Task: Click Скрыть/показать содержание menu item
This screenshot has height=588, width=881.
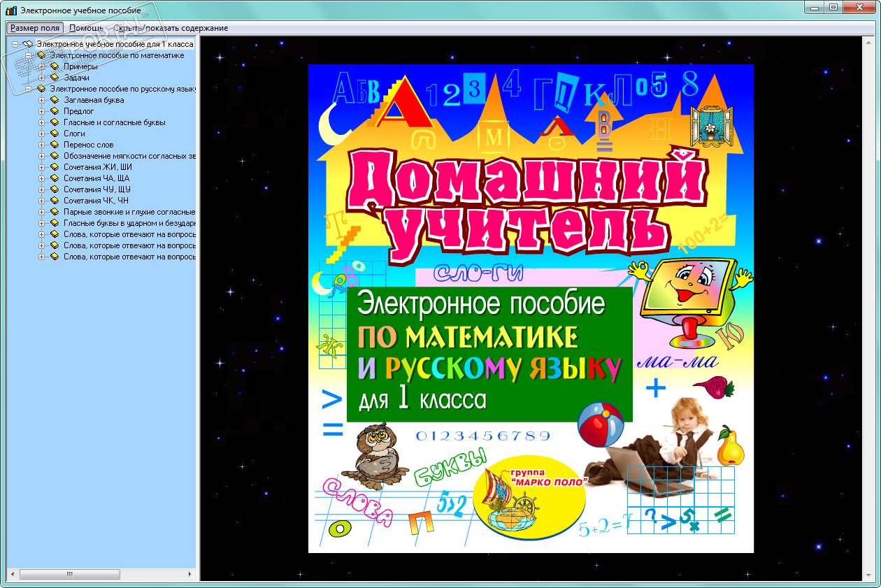Action: 171,28
